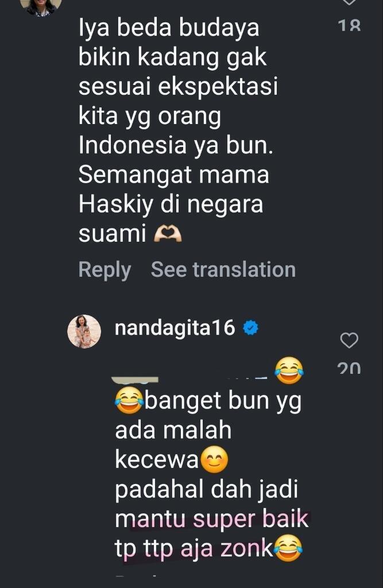The image size is (383, 588).
Task: Click 'Reply' under the first comment
Action: click(x=105, y=269)
